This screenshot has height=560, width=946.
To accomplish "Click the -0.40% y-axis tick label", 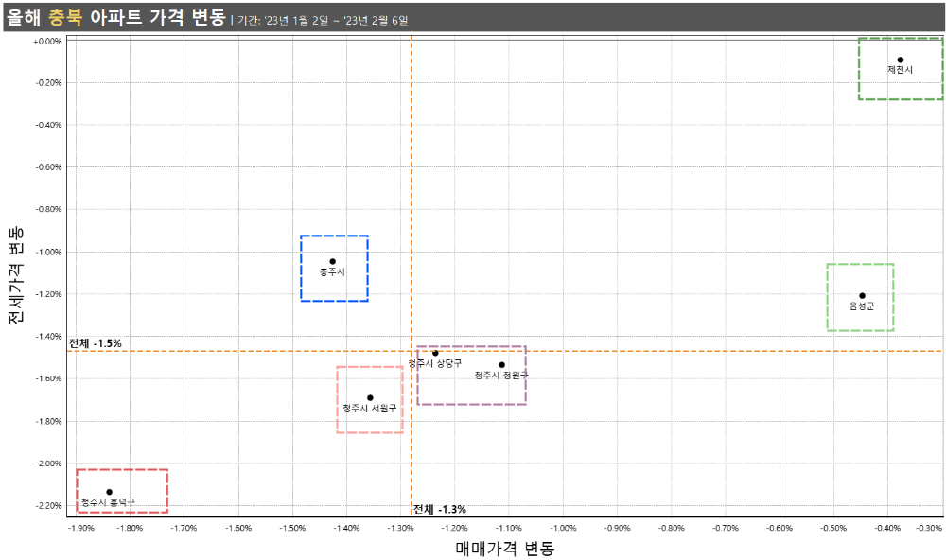I will (x=48, y=125).
